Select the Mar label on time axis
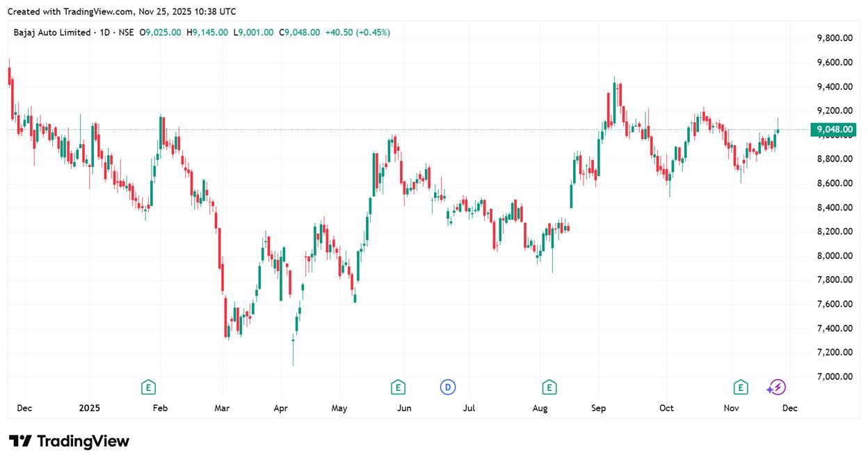 pos(222,408)
